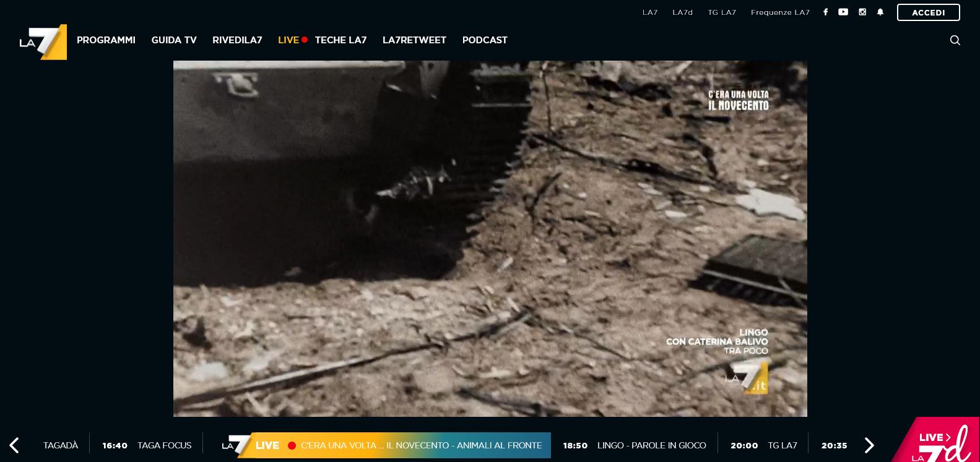
Task: Click the LA7 logo in schedule bar
Action: coord(236,445)
